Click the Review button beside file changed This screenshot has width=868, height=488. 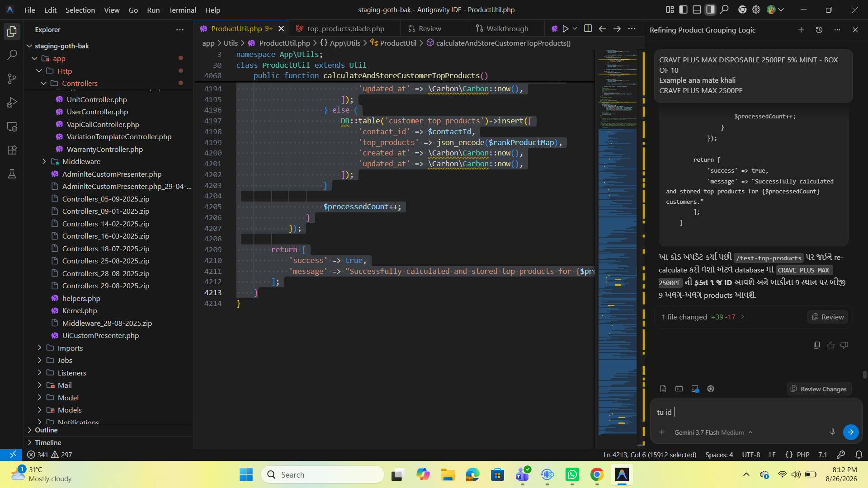(828, 317)
